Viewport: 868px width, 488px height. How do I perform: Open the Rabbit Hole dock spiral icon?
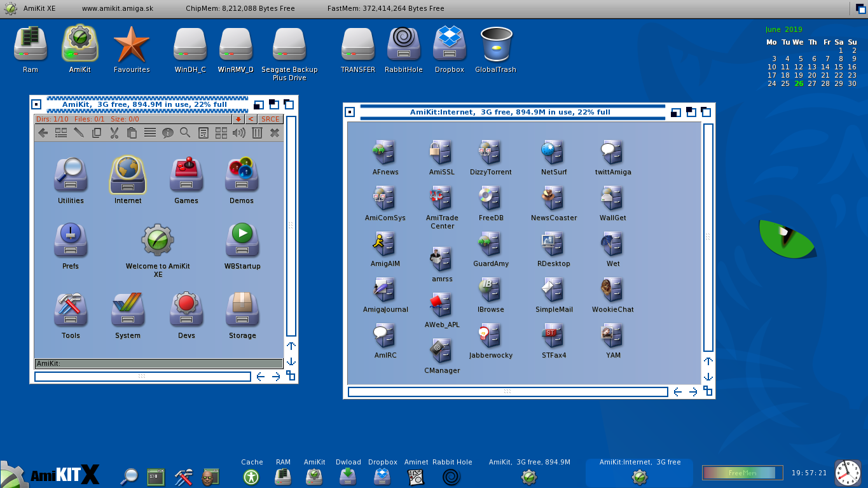coord(451,477)
